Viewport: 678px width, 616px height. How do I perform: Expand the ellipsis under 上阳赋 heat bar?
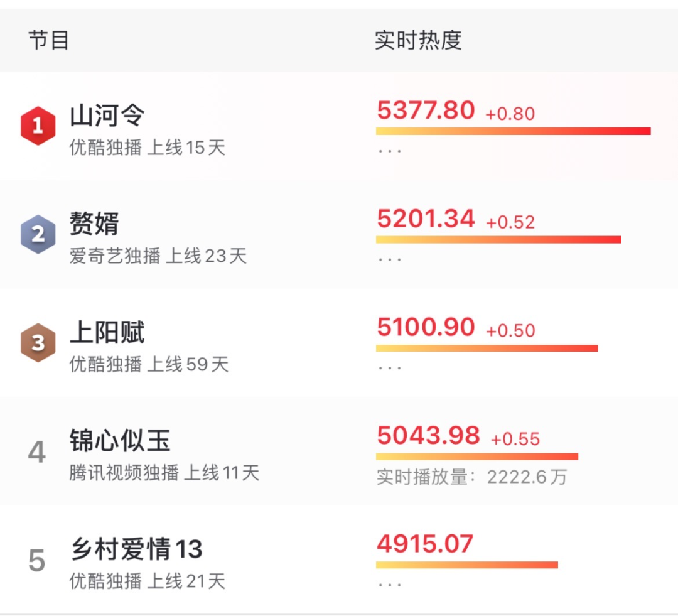coord(390,368)
